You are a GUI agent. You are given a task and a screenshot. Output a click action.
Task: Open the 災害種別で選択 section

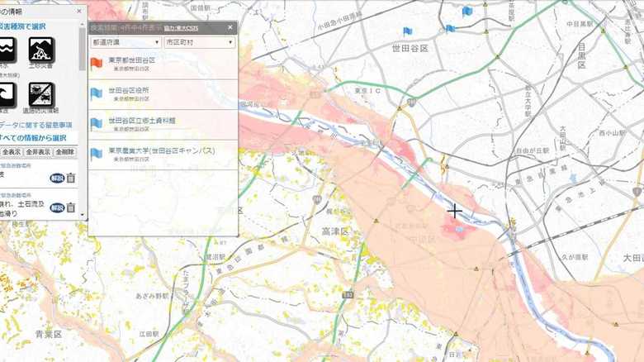(22, 26)
